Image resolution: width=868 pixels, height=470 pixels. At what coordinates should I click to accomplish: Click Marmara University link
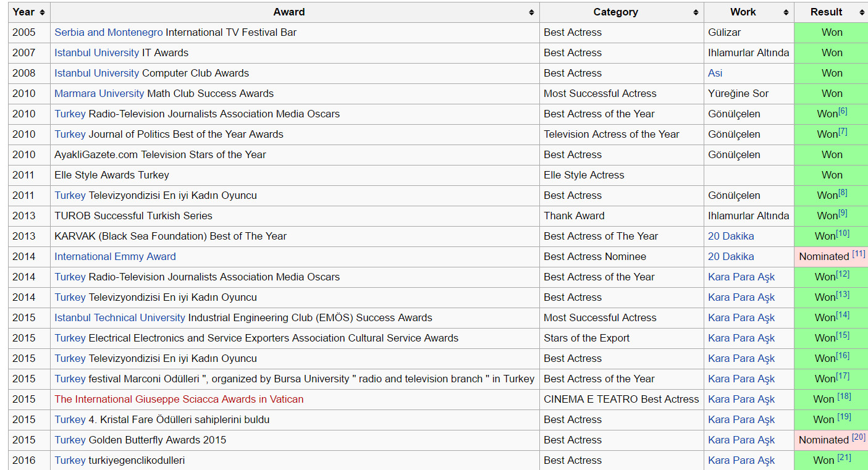(99, 93)
